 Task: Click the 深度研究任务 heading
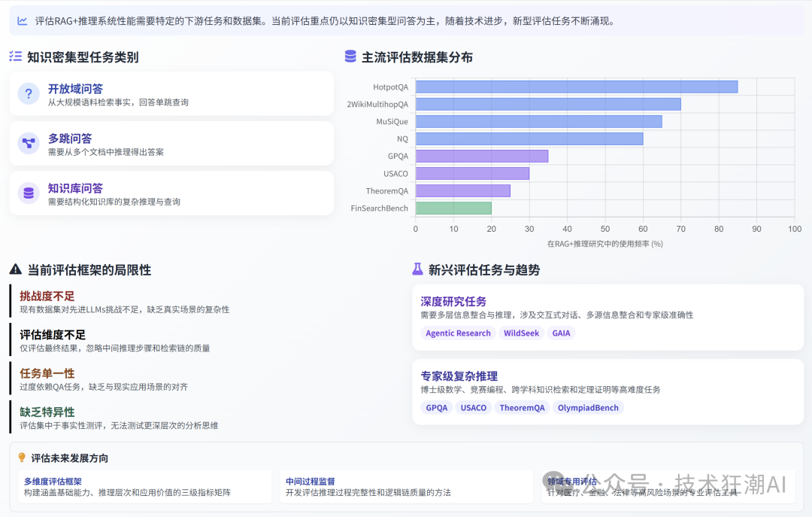click(453, 302)
